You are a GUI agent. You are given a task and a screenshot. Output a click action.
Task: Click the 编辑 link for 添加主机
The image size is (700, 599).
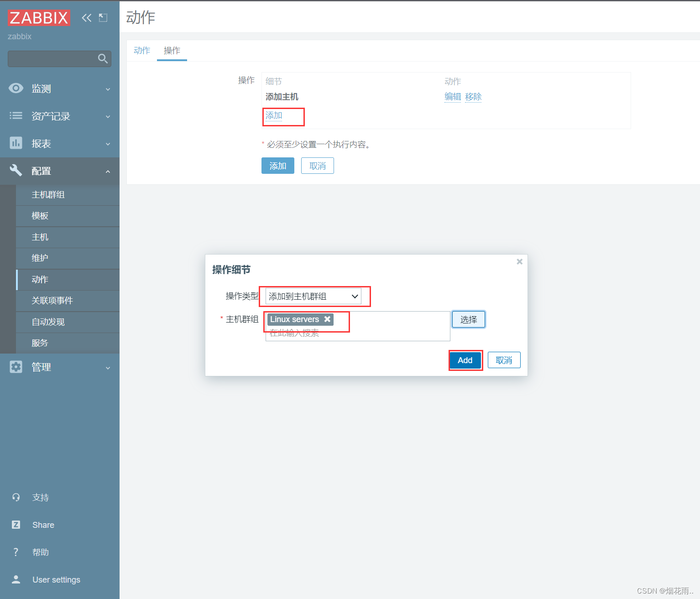tap(453, 97)
